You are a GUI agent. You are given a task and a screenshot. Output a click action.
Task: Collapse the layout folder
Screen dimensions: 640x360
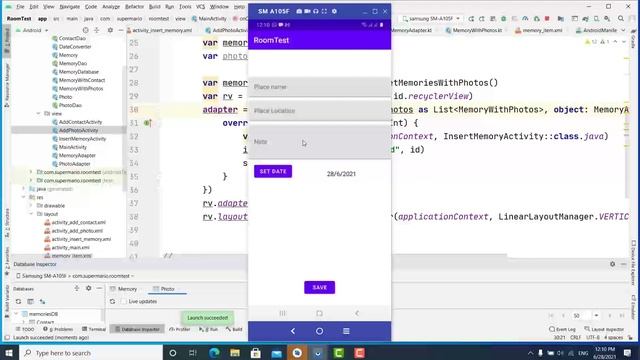31,214
